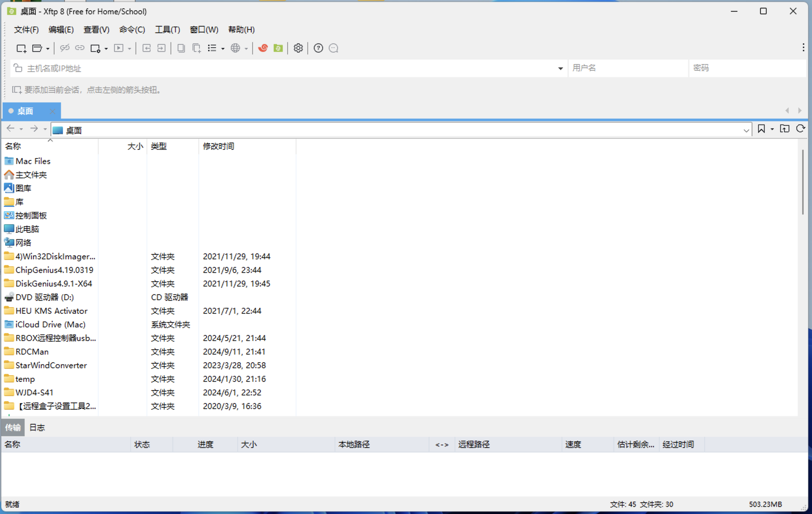Click the New session toolbar icon
Viewport: 812px width, 514px height.
click(x=21, y=48)
